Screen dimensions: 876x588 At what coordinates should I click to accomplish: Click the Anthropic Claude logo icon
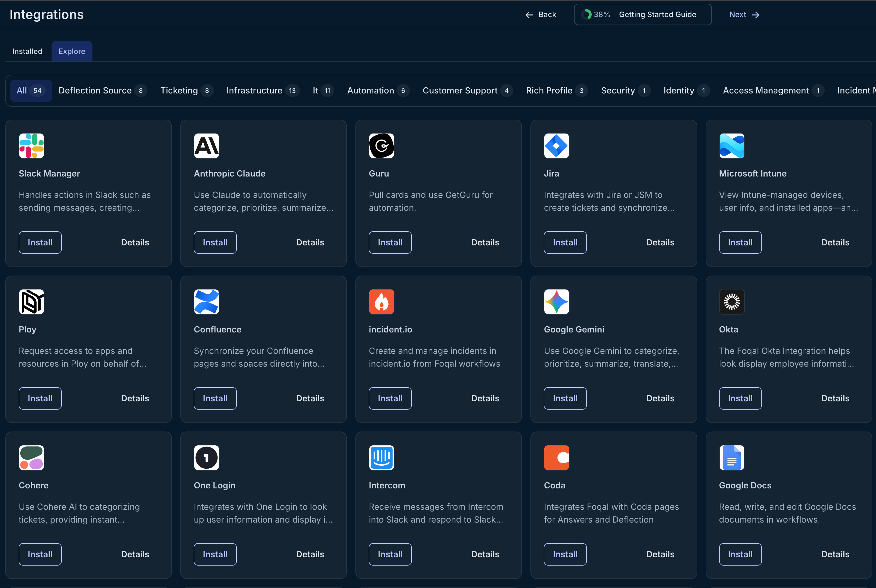tap(206, 146)
